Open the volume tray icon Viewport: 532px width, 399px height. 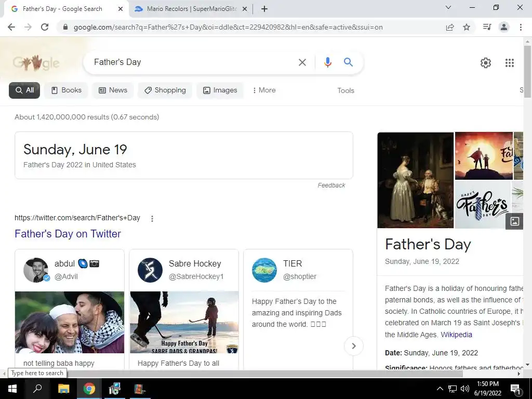465,389
